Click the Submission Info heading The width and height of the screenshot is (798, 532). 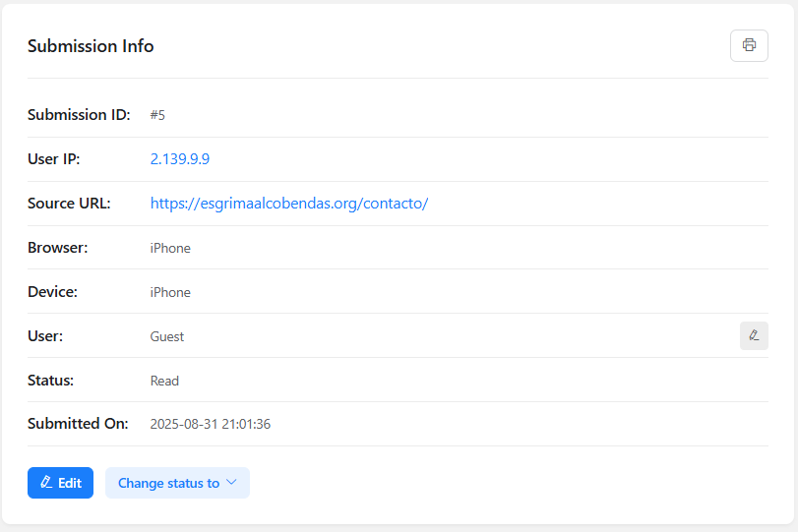[x=91, y=46]
